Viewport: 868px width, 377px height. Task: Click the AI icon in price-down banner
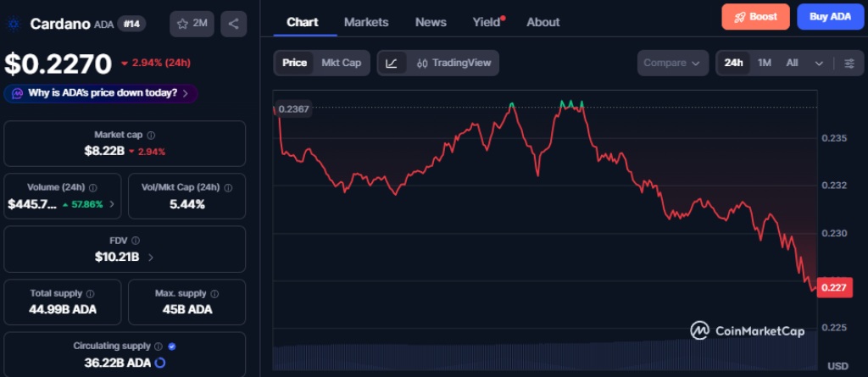(x=18, y=93)
